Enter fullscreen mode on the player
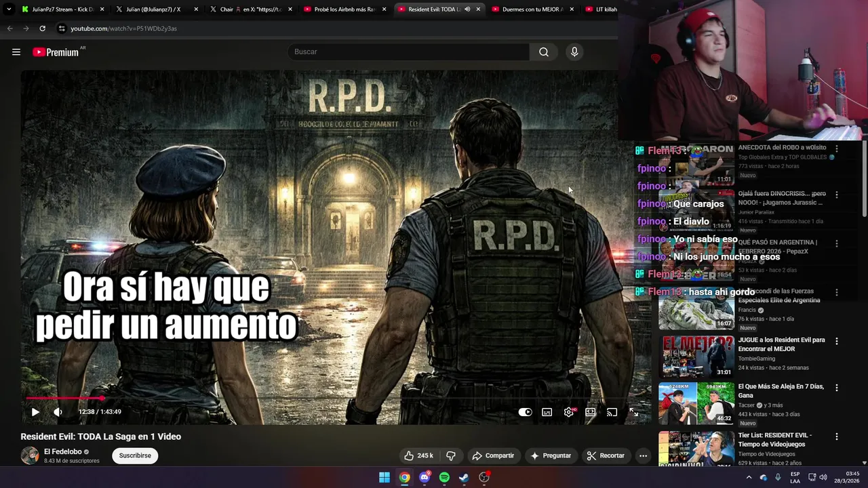The image size is (868, 488). coord(633,412)
